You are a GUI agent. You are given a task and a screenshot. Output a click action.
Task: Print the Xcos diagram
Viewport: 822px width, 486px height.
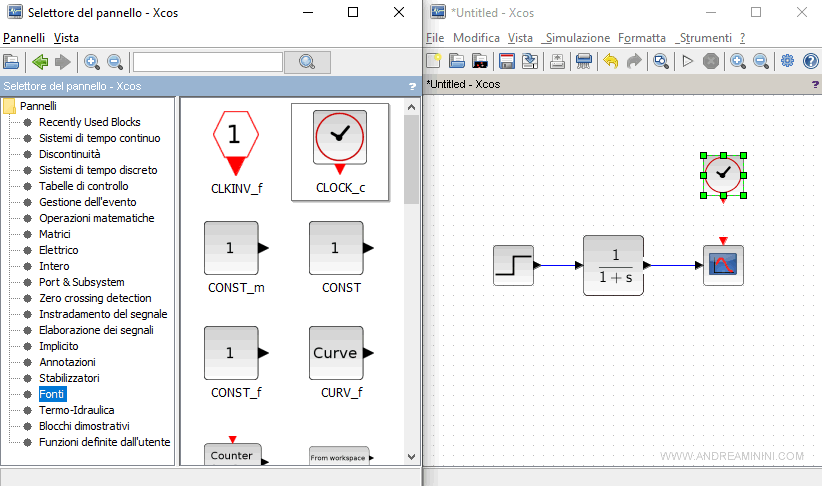pyautogui.click(x=584, y=61)
